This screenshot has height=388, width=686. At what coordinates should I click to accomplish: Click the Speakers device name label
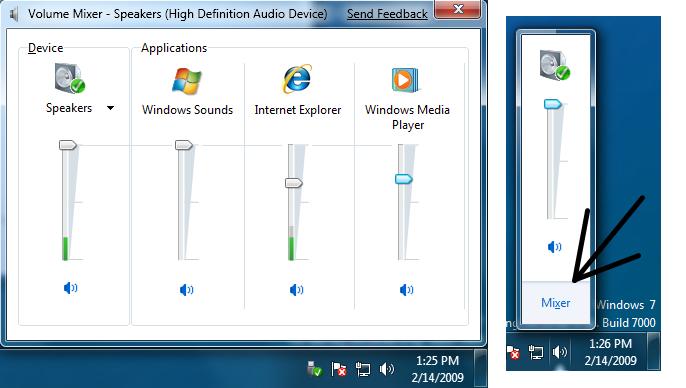click(69, 108)
